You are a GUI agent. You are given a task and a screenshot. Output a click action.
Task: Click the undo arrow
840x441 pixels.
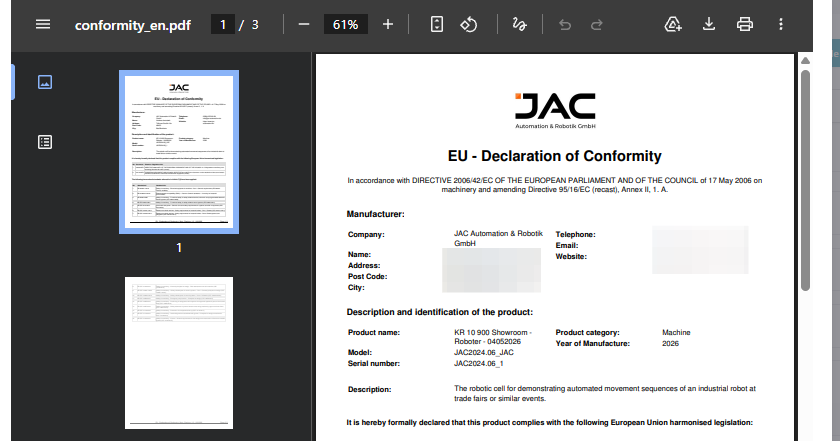pos(565,25)
